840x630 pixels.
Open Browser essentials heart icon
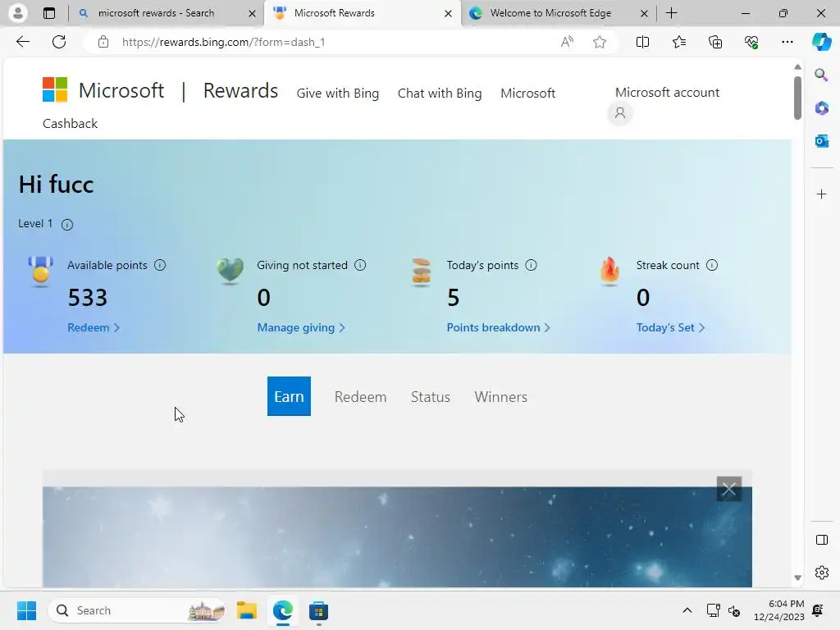coord(751,42)
